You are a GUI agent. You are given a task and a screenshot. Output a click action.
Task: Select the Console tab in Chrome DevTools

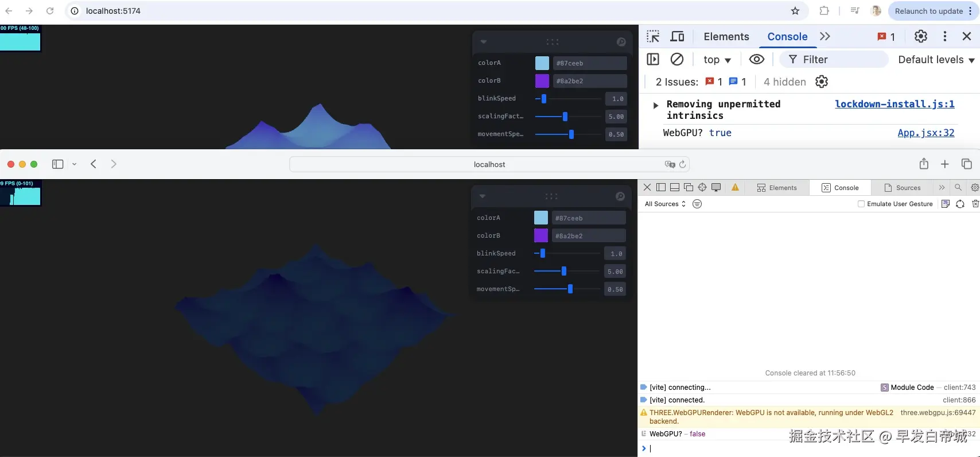pyautogui.click(x=787, y=37)
